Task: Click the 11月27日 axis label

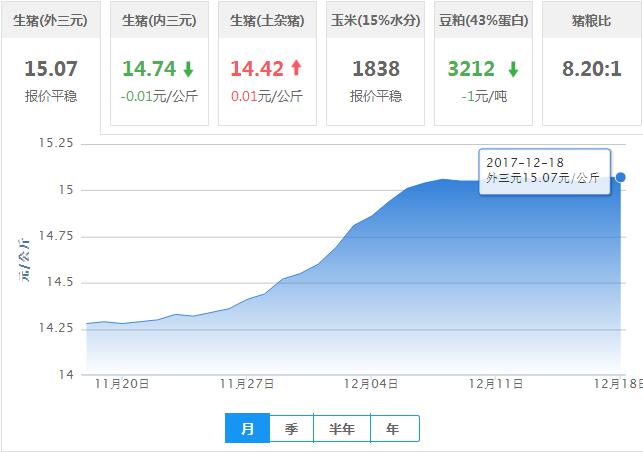Action: [x=247, y=384]
